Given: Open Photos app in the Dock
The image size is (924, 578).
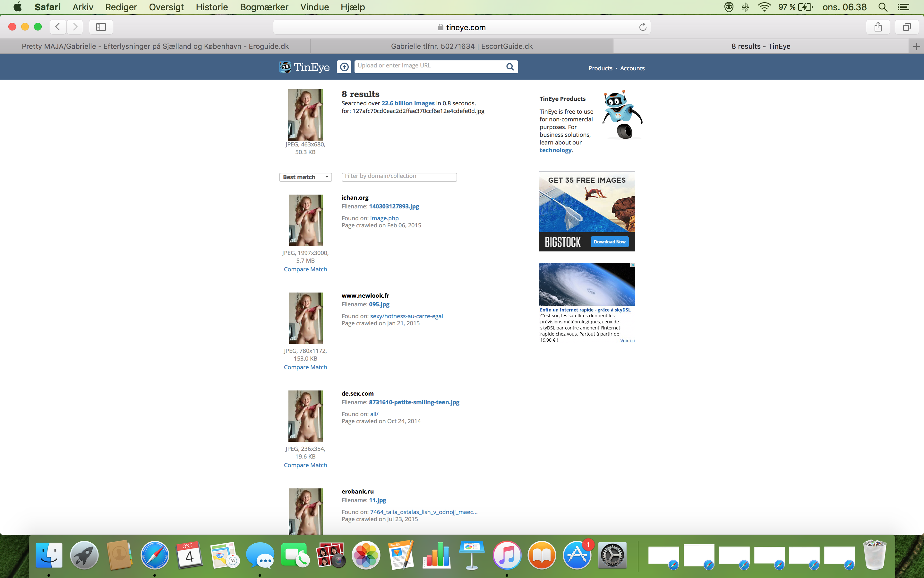Looking at the screenshot, I should [366, 555].
